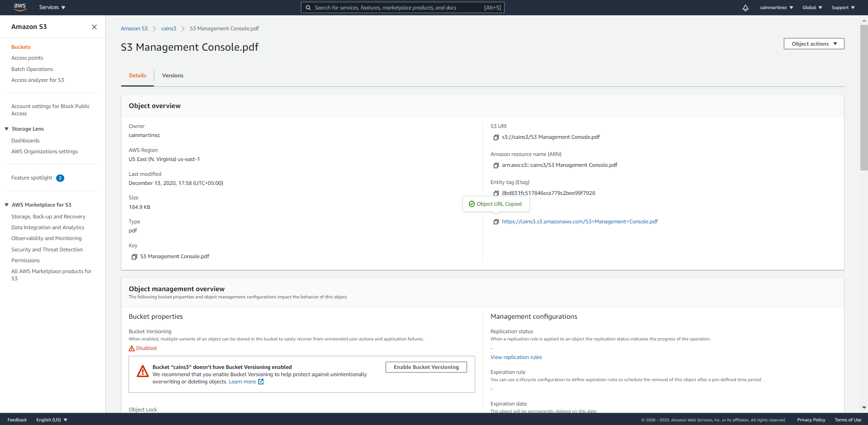Click the Feature spotlight badge count
This screenshot has height=425, width=868.
[x=60, y=178]
